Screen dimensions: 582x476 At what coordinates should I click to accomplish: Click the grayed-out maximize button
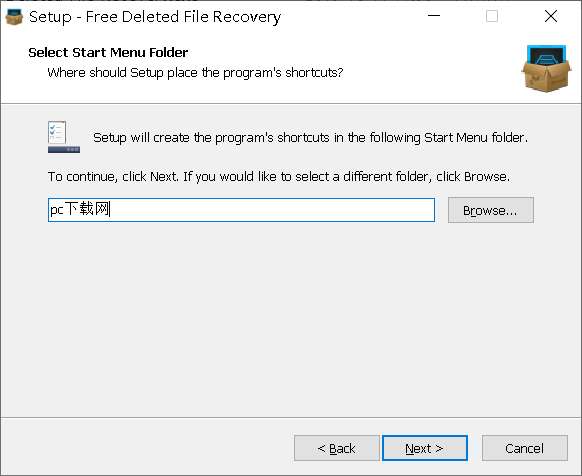tap(492, 16)
